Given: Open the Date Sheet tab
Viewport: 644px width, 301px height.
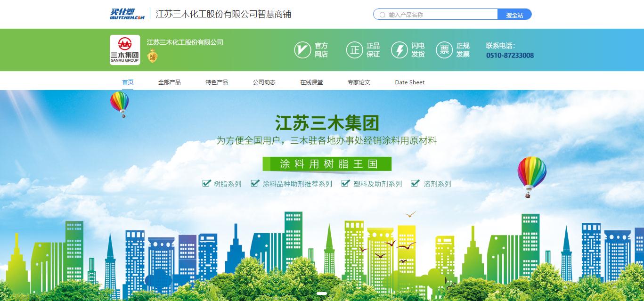Looking at the screenshot, I should [410, 82].
